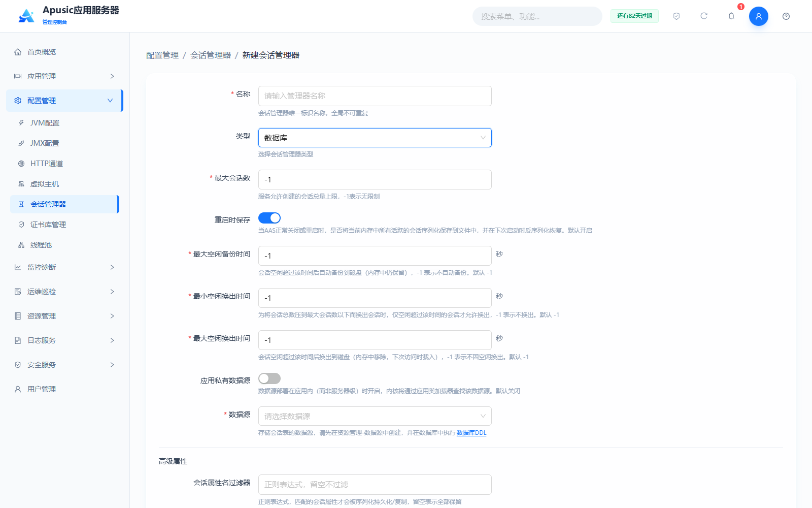Expand the 运维巡检 menu chevron
The width and height of the screenshot is (812, 508).
112,292
